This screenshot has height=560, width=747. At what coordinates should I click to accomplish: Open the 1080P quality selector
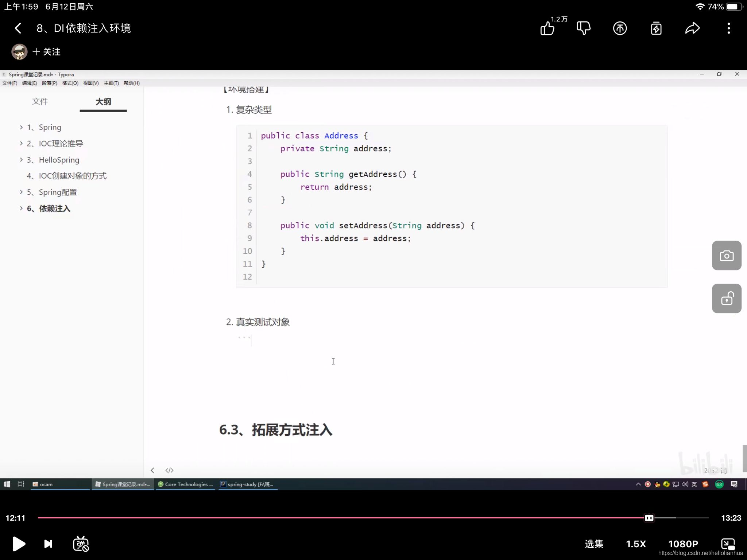(683, 544)
